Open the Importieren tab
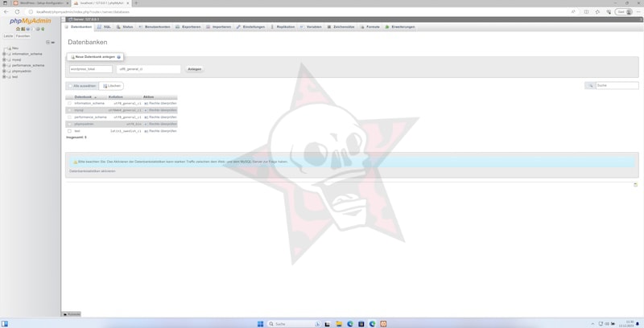Viewport: 644px width, 328px height. 218,27
